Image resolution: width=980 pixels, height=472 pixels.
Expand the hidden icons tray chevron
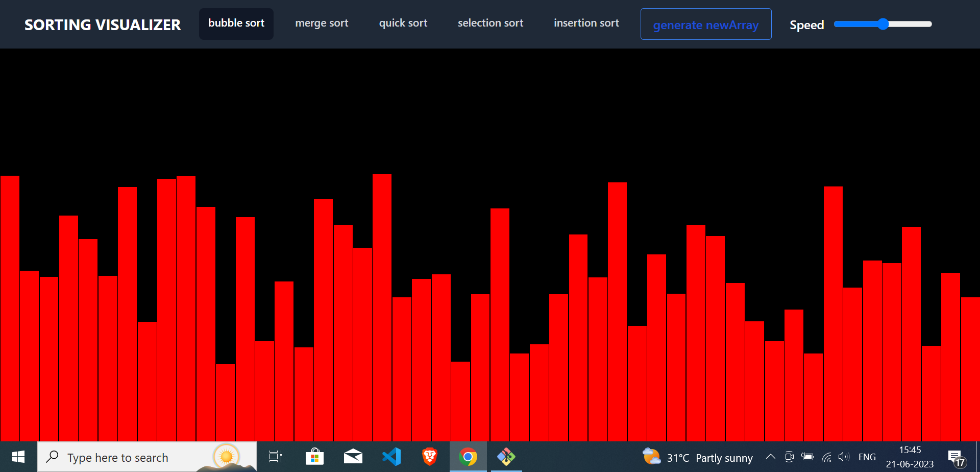click(x=771, y=457)
